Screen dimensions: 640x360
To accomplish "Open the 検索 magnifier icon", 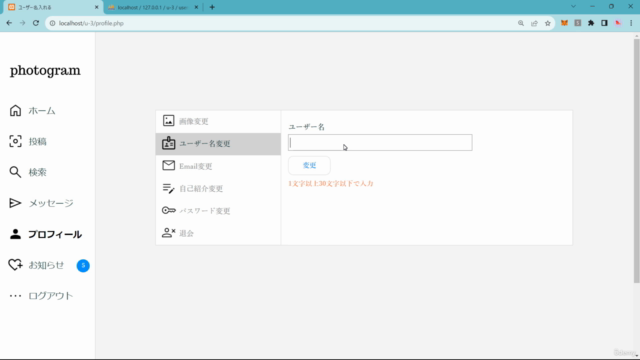I will pos(15,172).
